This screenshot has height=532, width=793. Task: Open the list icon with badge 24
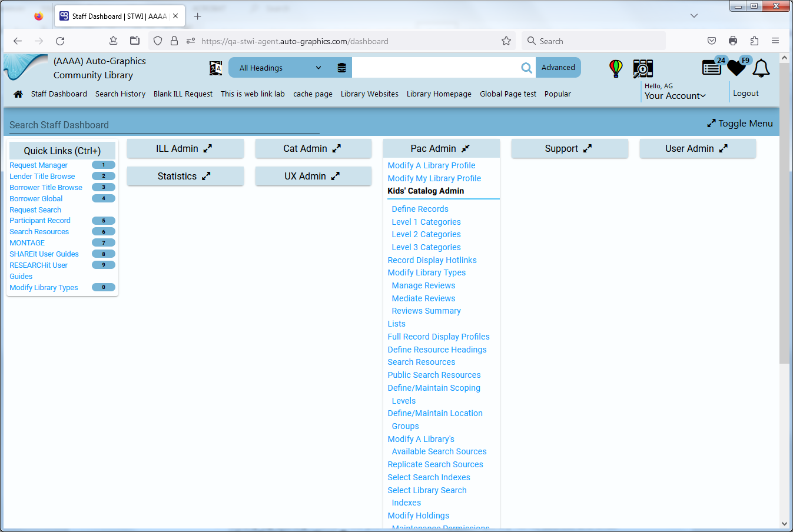712,68
